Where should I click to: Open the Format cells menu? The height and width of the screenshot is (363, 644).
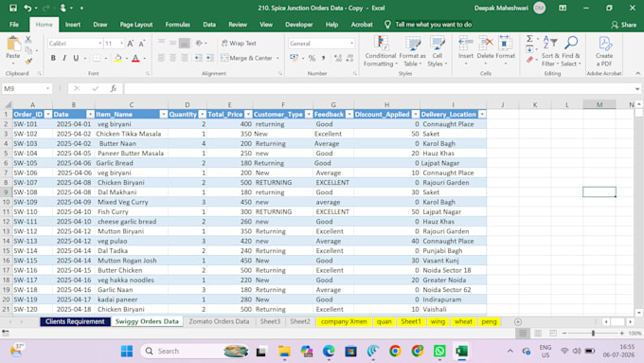point(505,50)
